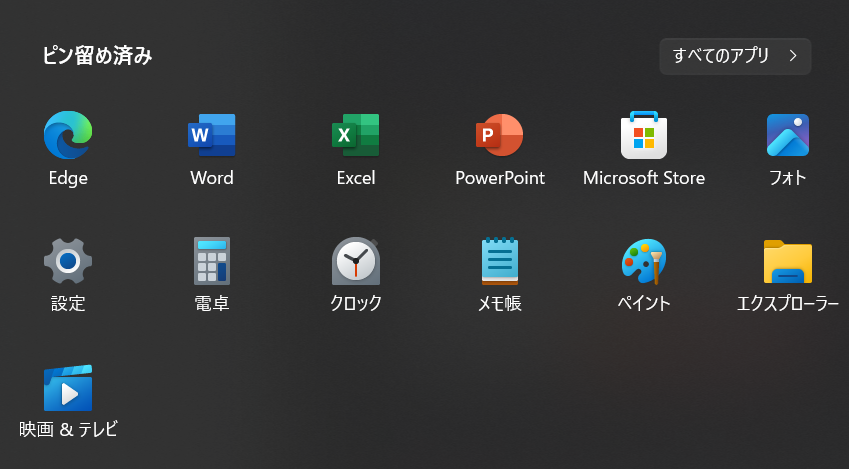Launch the ペイント paint icon
Image resolution: width=849 pixels, height=469 pixels.
coord(644,261)
